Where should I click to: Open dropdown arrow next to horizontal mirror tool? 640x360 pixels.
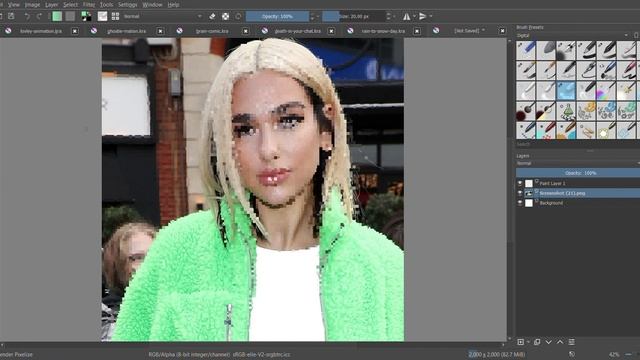pyautogui.click(x=414, y=16)
